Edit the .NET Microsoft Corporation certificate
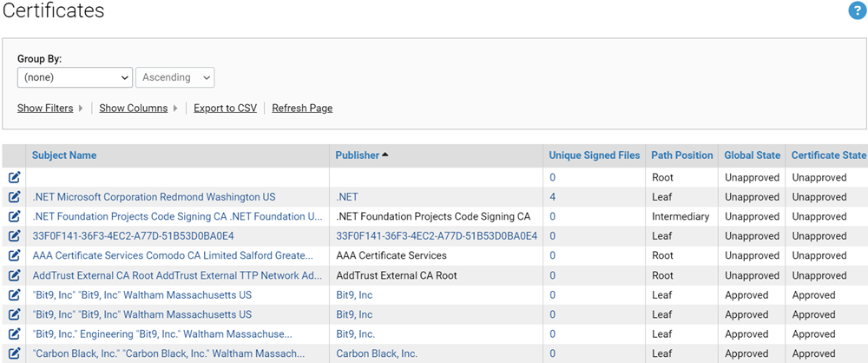The image size is (868, 363). tap(15, 197)
